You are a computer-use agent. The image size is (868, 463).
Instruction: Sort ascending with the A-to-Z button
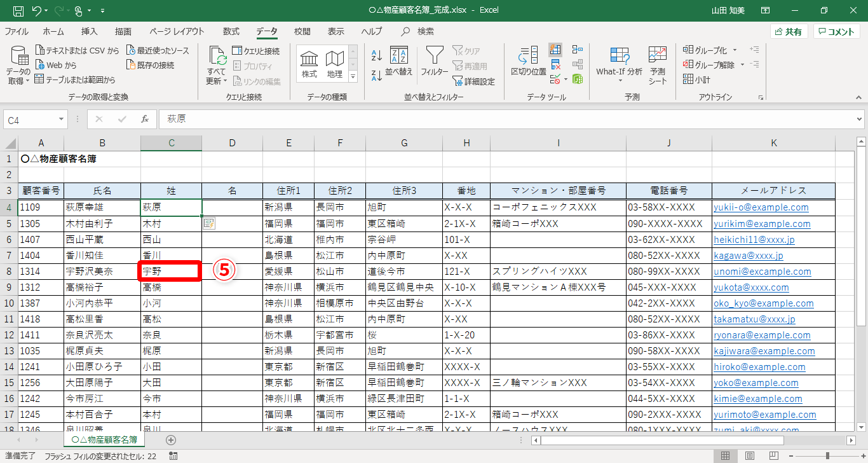pyautogui.click(x=376, y=55)
